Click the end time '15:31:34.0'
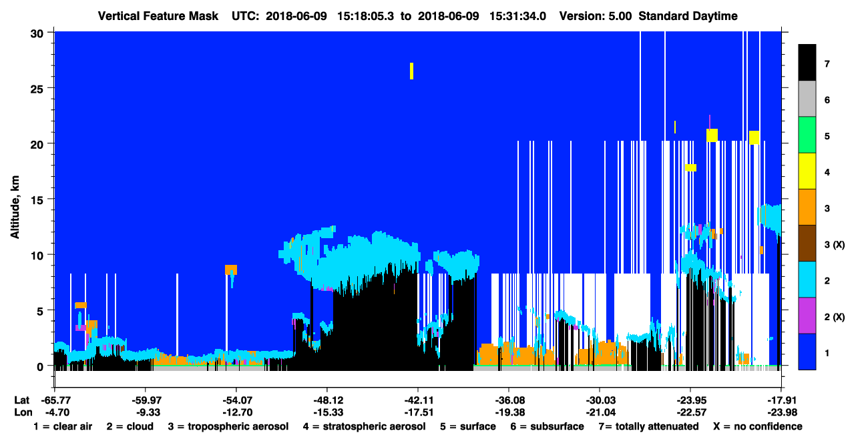The width and height of the screenshot is (868, 445). pos(517,16)
